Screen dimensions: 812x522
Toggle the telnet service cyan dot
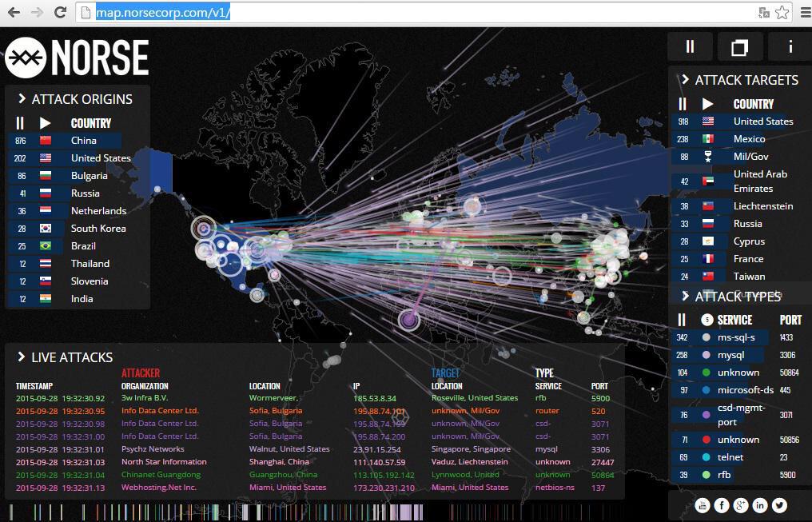click(x=706, y=457)
